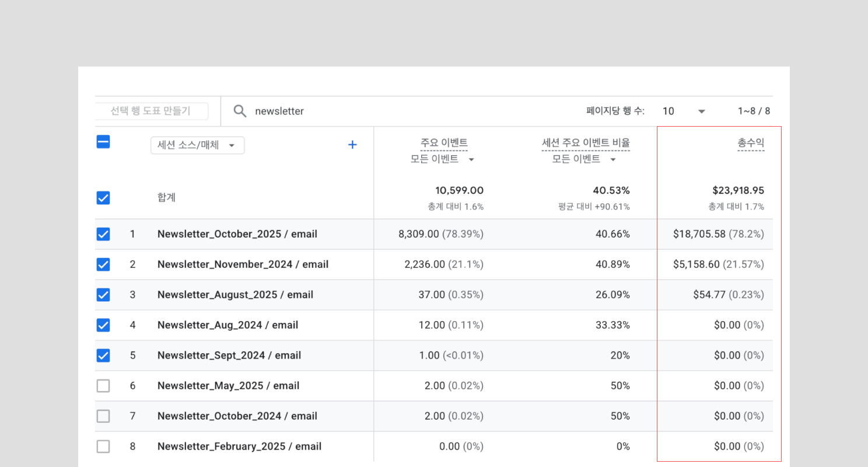Uncheck the Newsletter_Aug_2024 row checkbox

click(x=103, y=325)
